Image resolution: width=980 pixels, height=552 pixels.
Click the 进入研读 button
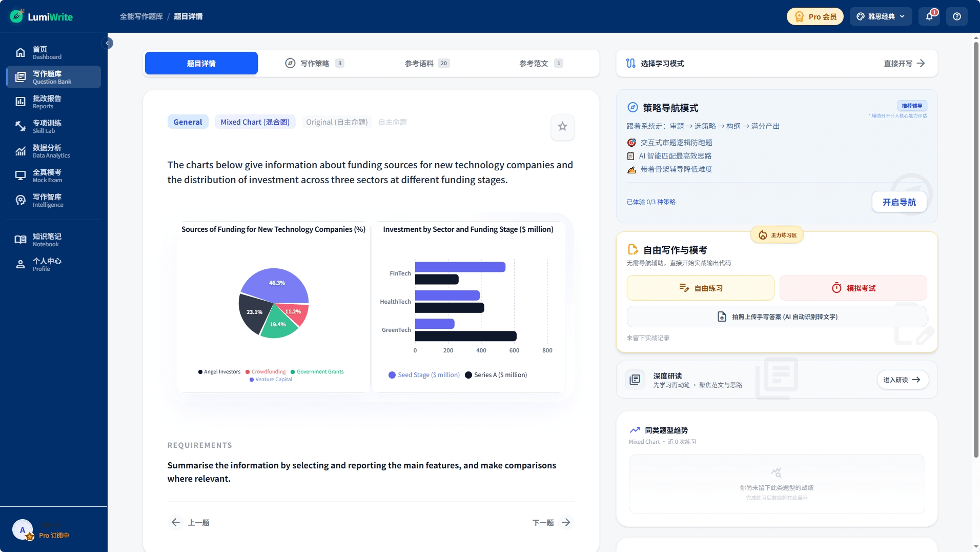(902, 380)
